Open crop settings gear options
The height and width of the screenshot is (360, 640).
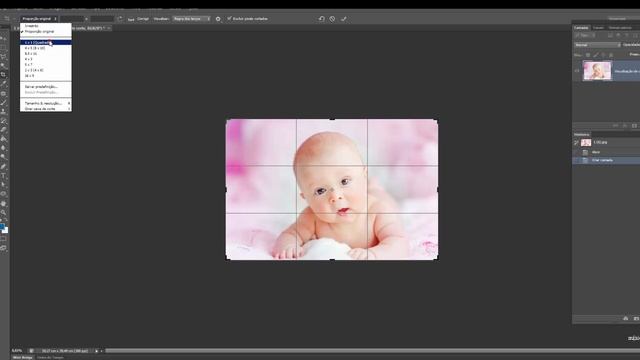[218, 19]
